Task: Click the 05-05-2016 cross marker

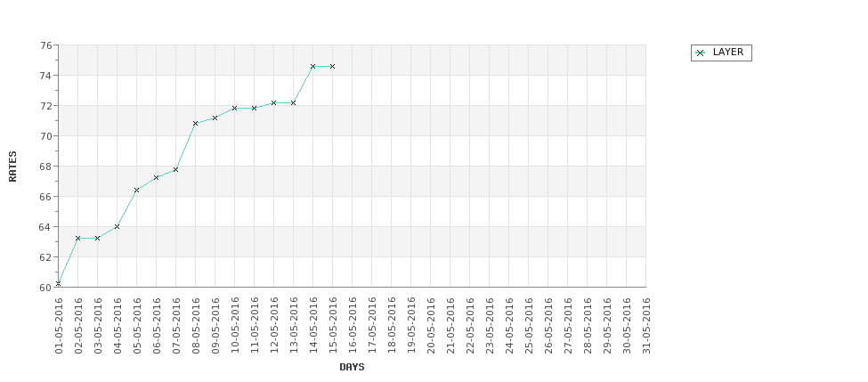Action: (137, 190)
